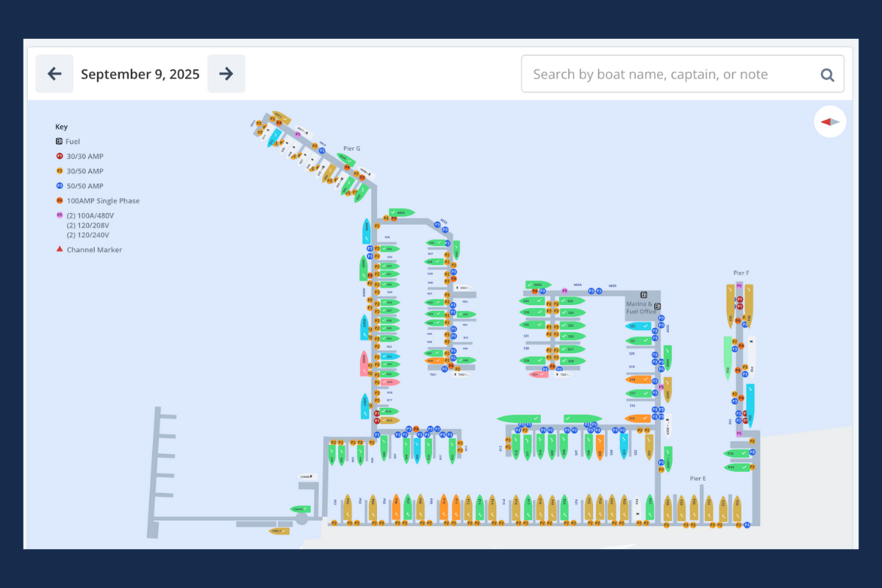Go to the previous day with left arrow
Screen dimensions: 882x588
(x=54, y=73)
